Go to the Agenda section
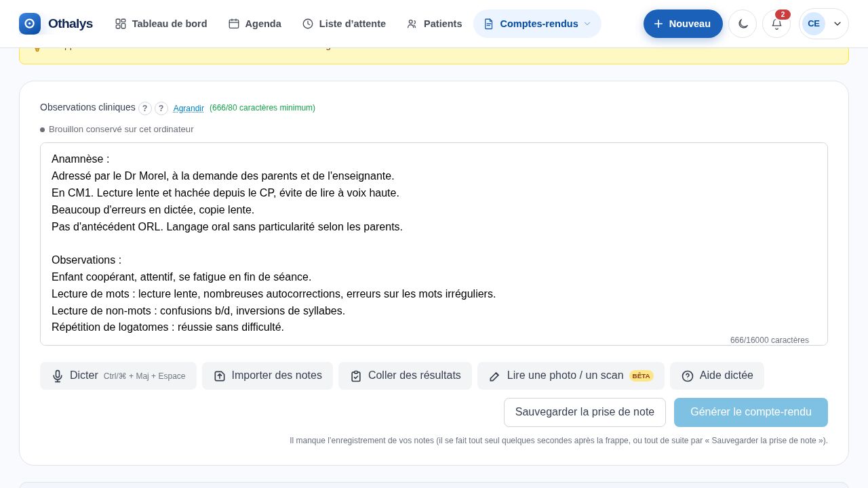Screen dimensions: 868x488 (255, 24)
